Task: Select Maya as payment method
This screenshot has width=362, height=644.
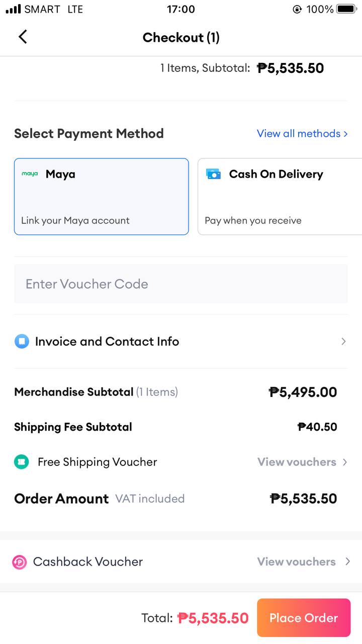Action: (x=102, y=197)
